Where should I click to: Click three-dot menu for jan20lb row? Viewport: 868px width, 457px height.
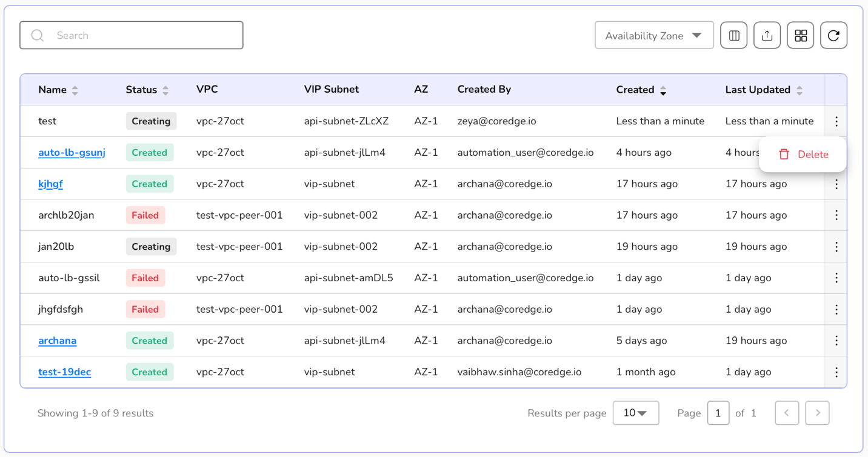point(836,247)
